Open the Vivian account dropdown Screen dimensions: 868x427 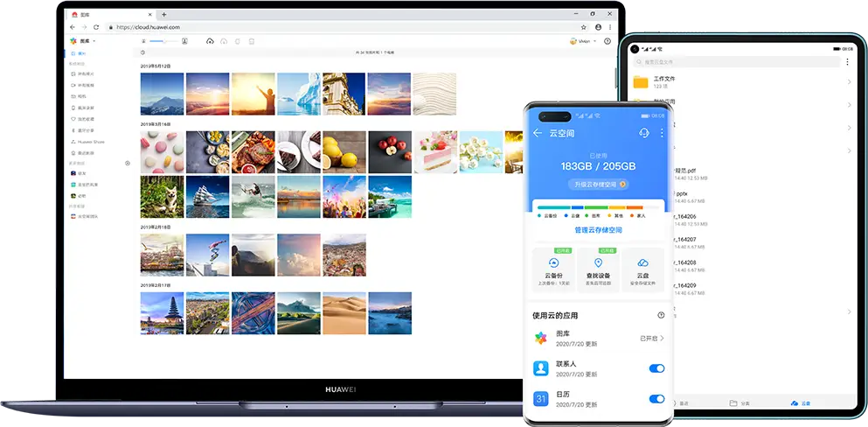coord(583,41)
